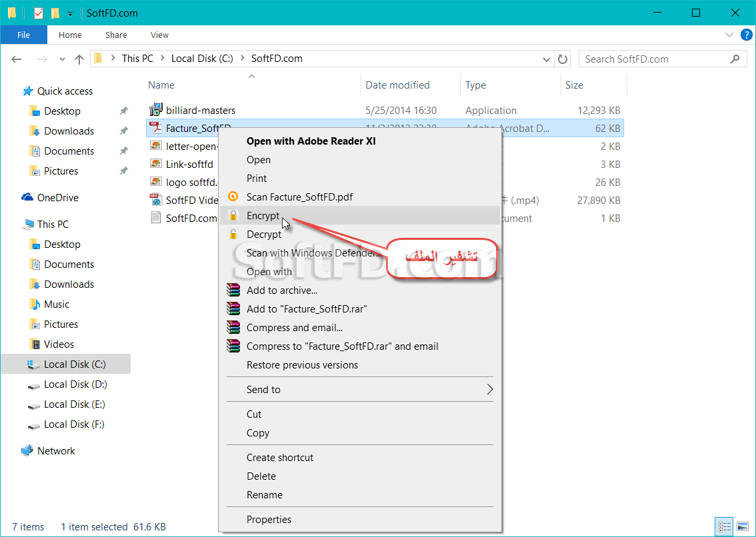The image size is (756, 537).
Task: Switch to the Share ribbon tab
Action: coord(116,35)
